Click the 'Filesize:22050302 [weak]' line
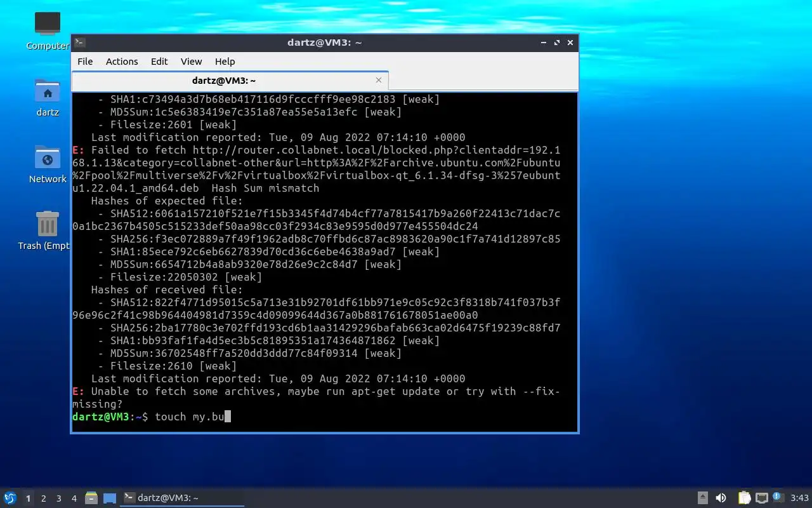This screenshot has height=508, width=812. tap(180, 277)
